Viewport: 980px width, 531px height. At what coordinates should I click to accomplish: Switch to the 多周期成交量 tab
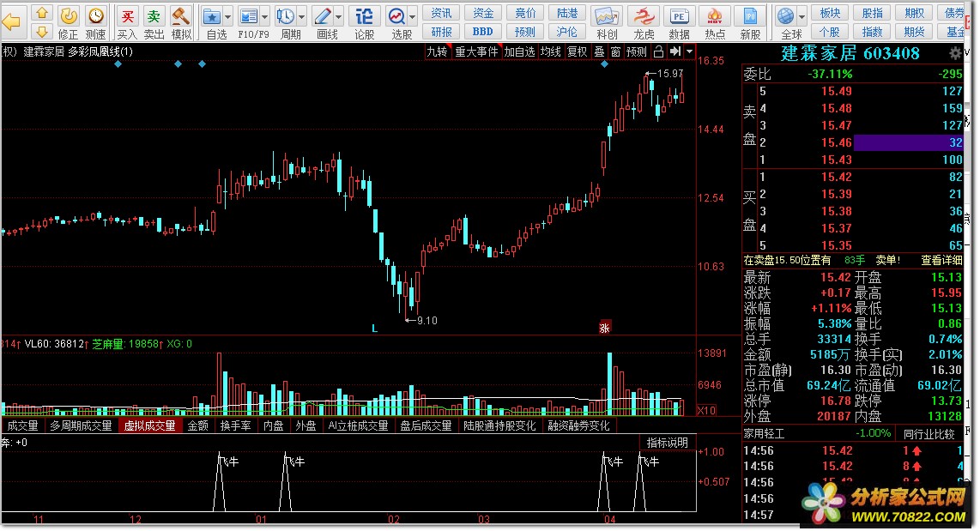point(81,426)
